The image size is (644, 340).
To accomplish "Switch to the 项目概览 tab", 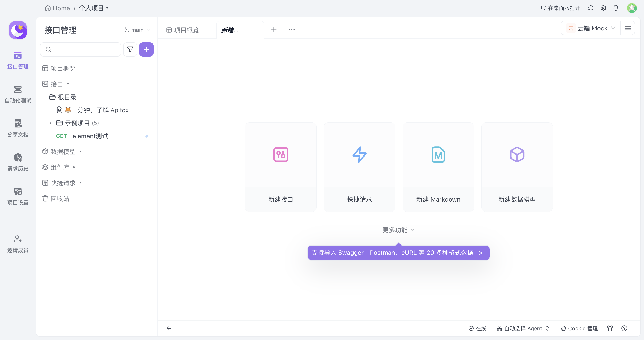I will coord(183,30).
